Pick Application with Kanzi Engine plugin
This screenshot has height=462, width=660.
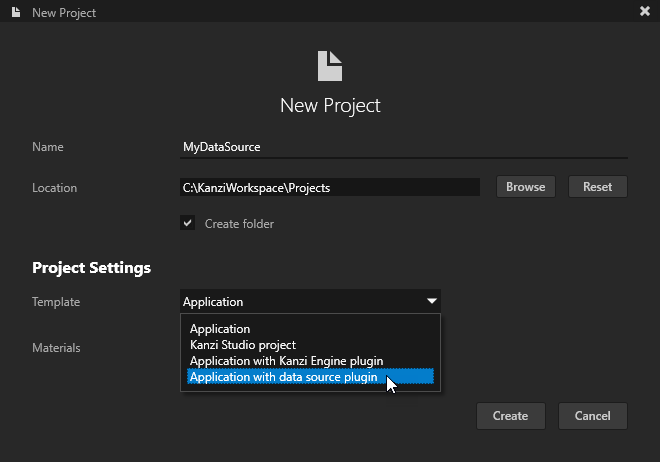[x=286, y=361]
